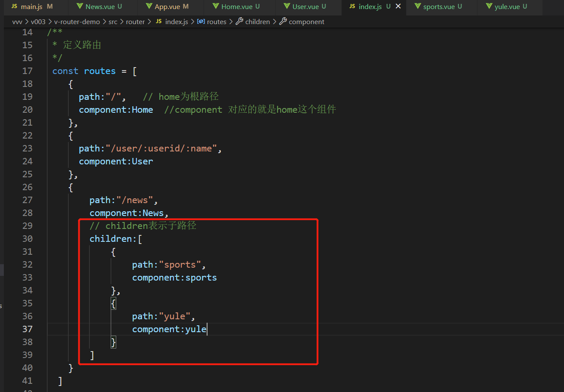Open the src breadcrumb folder

pyautogui.click(x=113, y=22)
